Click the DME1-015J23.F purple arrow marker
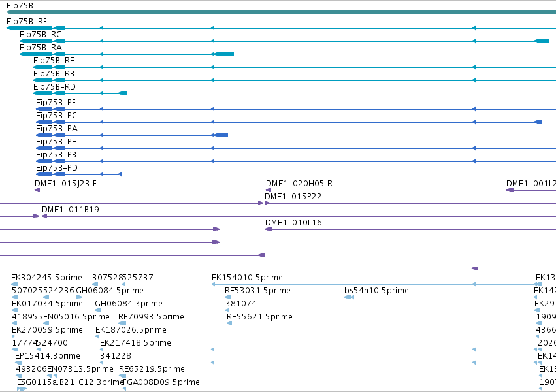Image resolution: width=556 pixels, height=392 pixels. tap(37, 190)
